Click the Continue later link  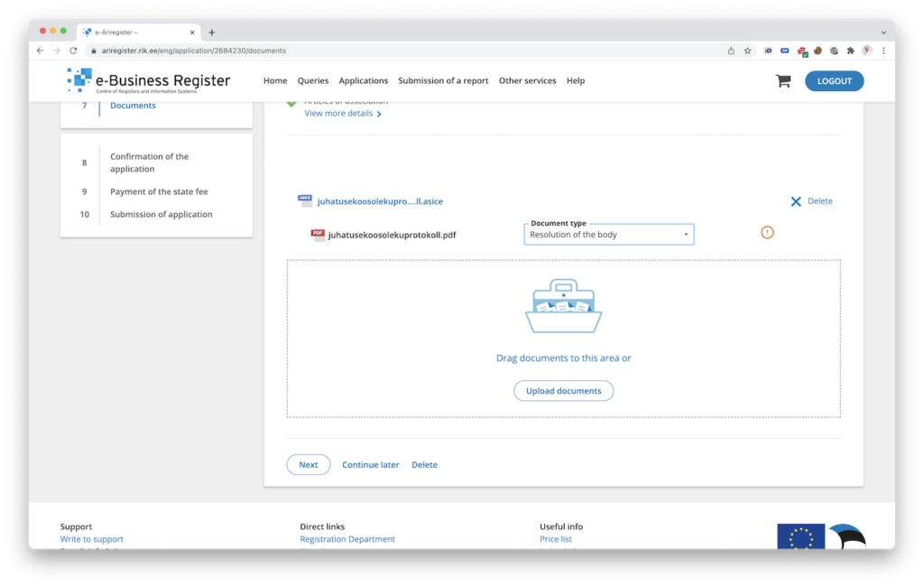click(370, 465)
